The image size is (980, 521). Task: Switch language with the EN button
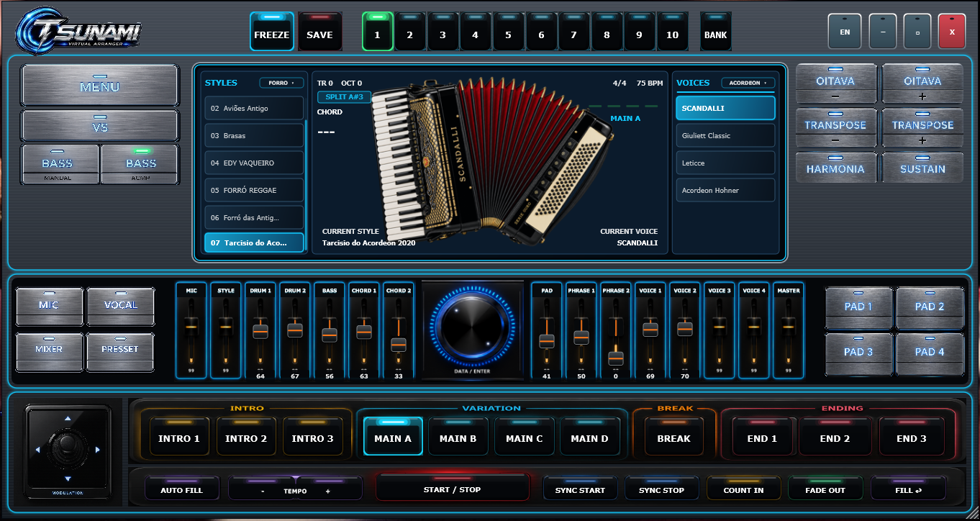[x=845, y=32]
